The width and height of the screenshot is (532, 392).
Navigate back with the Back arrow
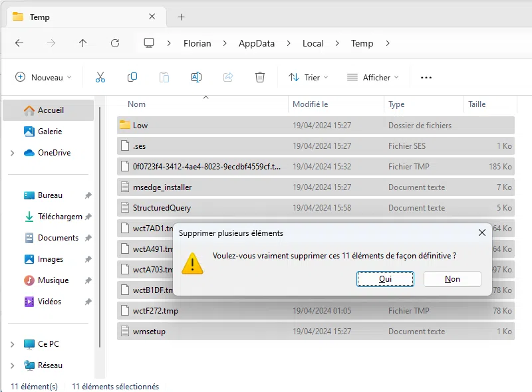[19, 43]
